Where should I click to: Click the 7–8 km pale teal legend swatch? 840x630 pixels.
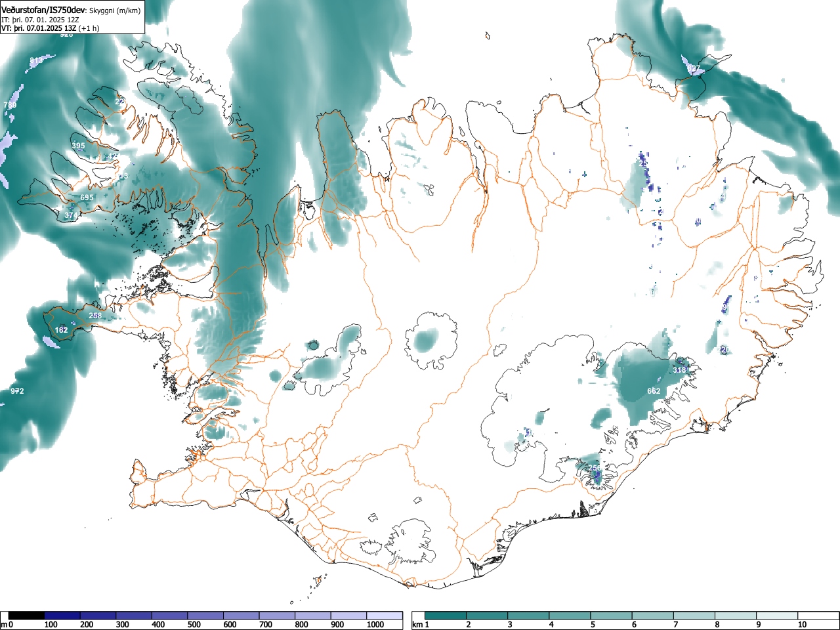(x=694, y=616)
